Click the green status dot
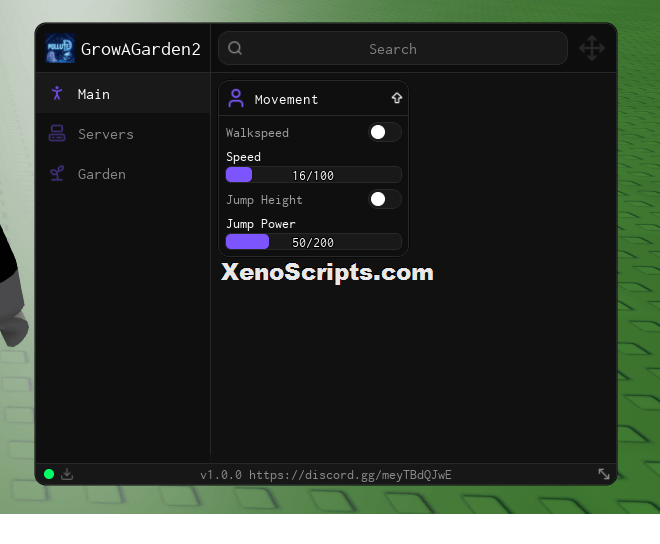Viewport: 660px width, 544px height. pyautogui.click(x=49, y=474)
